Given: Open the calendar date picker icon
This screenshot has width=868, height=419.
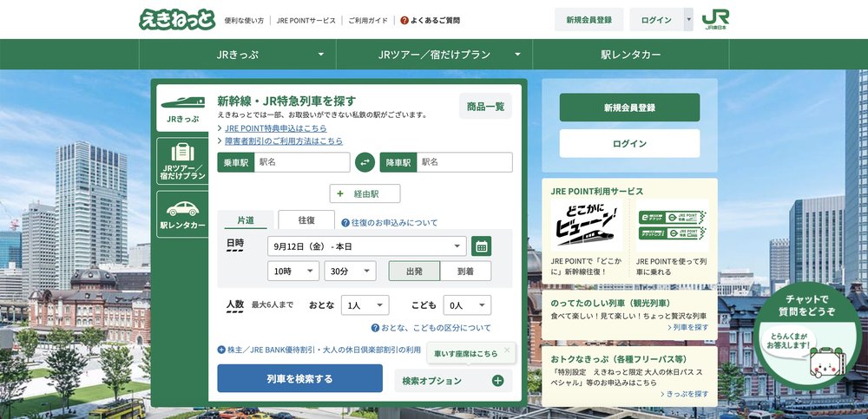Looking at the screenshot, I should pos(481,246).
